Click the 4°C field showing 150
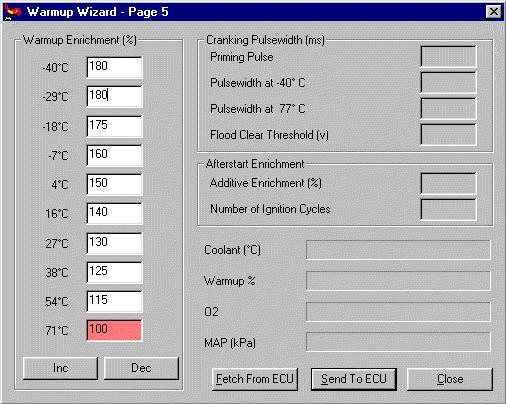This screenshot has width=506, height=404. pos(114,184)
